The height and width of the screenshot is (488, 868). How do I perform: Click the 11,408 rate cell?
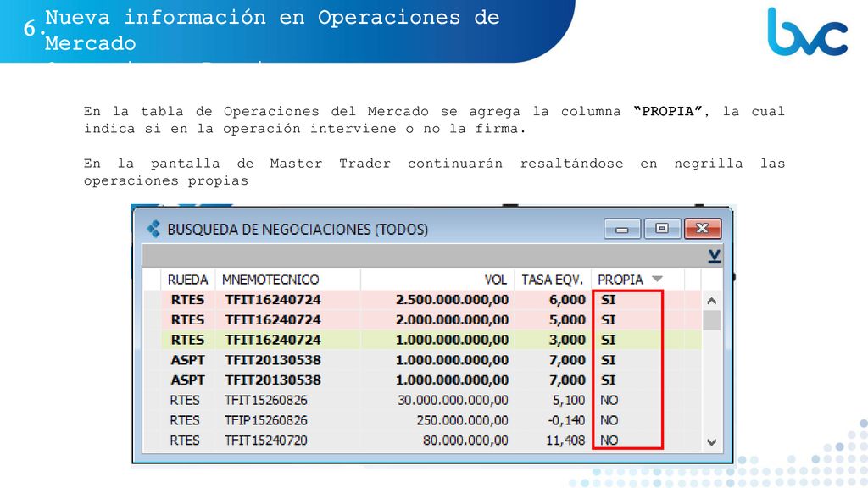tap(565, 441)
